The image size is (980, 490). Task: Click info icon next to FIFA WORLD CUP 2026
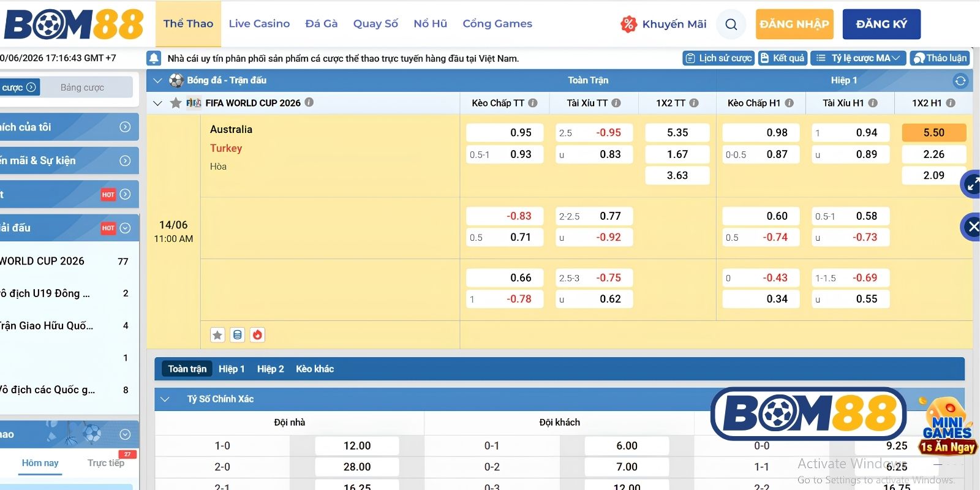click(309, 102)
